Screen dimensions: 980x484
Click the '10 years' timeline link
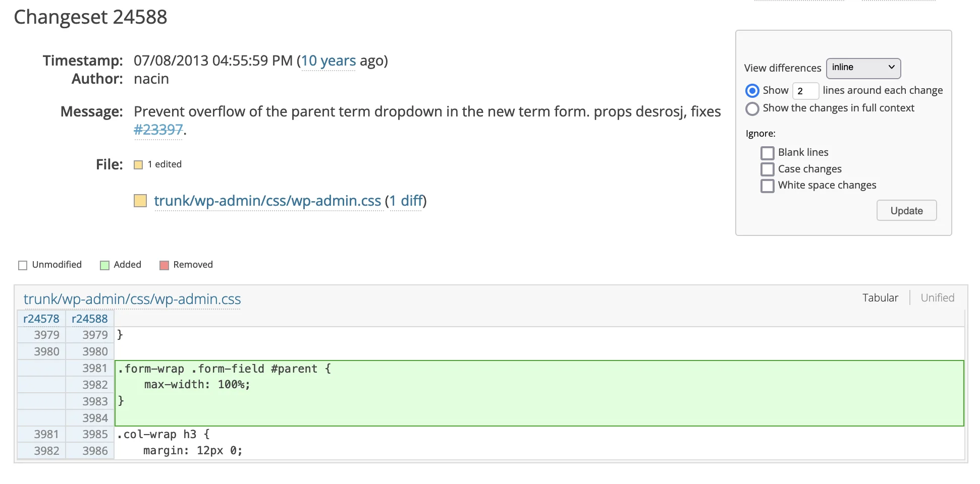[x=329, y=61]
